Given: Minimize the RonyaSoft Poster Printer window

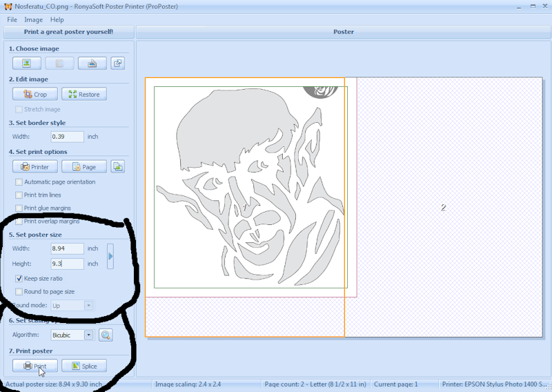Looking at the screenshot, I should 519,7.
